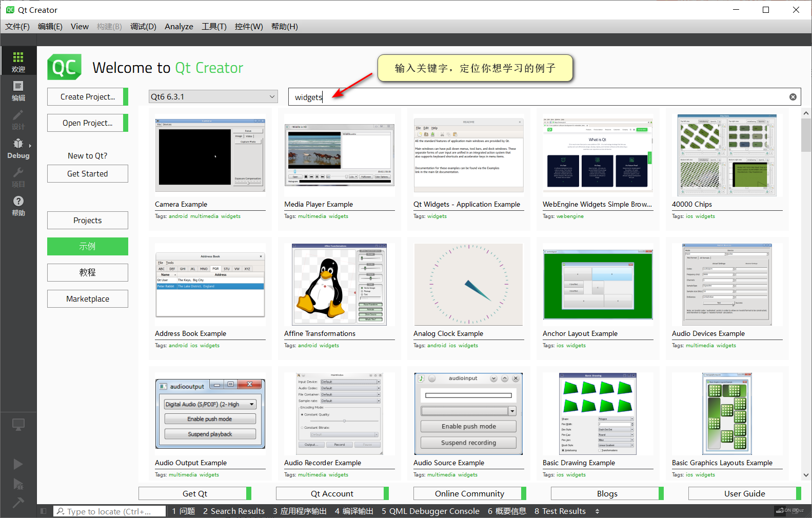Toggle the left sidebar visibility icon
This screenshot has width=812, height=518.
click(x=44, y=511)
